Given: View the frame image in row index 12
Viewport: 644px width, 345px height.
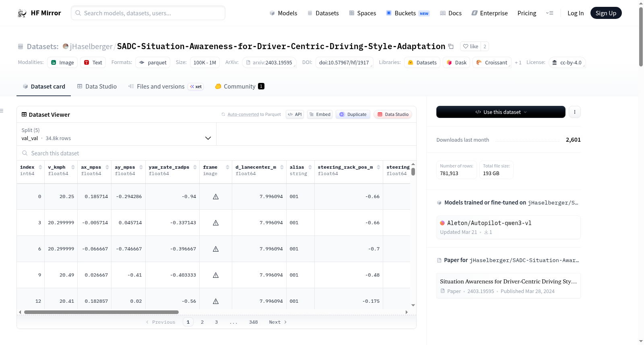Looking at the screenshot, I should tap(216, 301).
